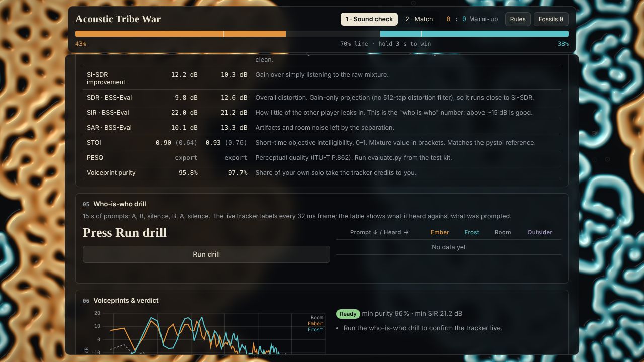
Task: Click the Voiceprints & verdict section heading
Action: coord(126,301)
